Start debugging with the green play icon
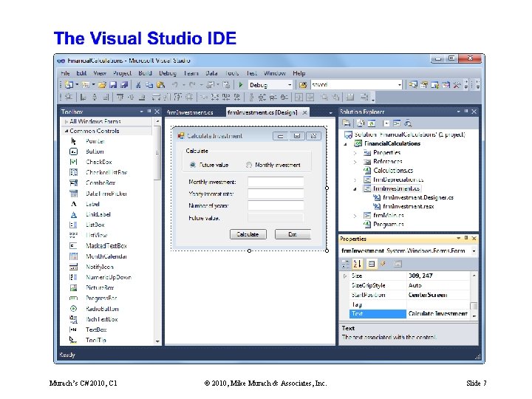Screen dimensions: 532x399 [241, 85]
